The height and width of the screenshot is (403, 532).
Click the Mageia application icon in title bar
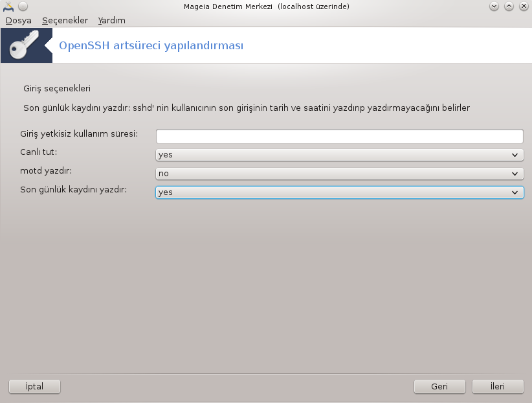[x=8, y=6]
